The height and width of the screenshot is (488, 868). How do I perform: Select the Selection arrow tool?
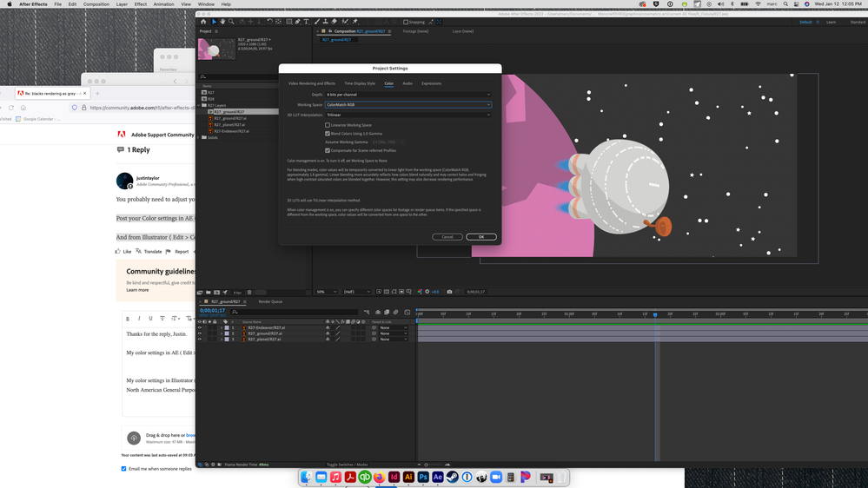[214, 22]
